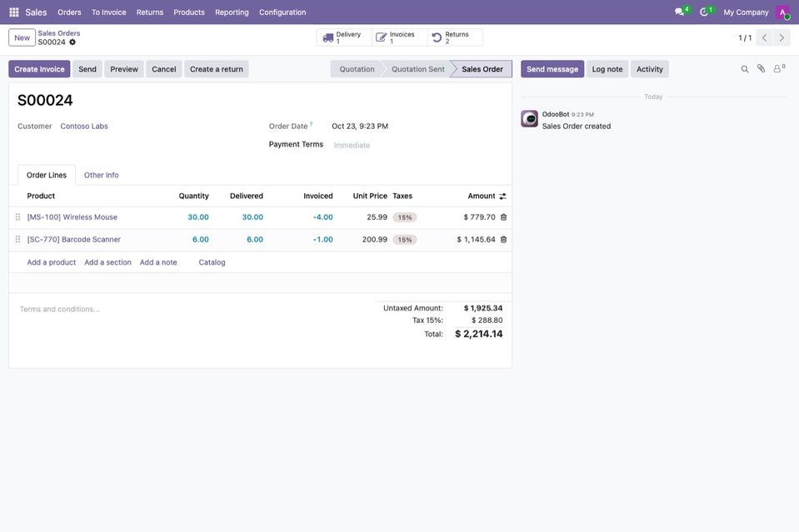Delete the Wireless Mouse order line
The height and width of the screenshot is (532, 799).
pos(503,216)
